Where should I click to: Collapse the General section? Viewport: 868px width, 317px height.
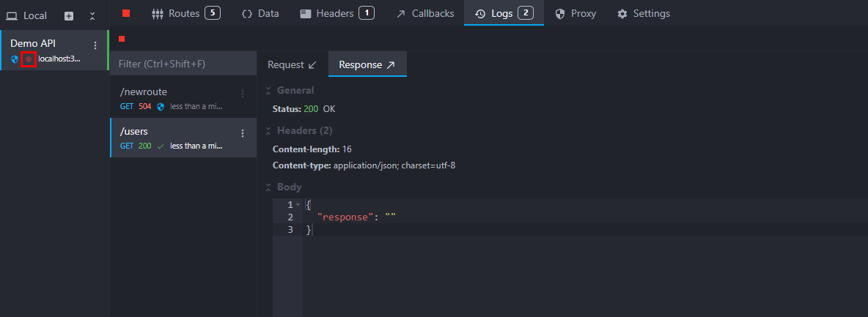(268, 91)
